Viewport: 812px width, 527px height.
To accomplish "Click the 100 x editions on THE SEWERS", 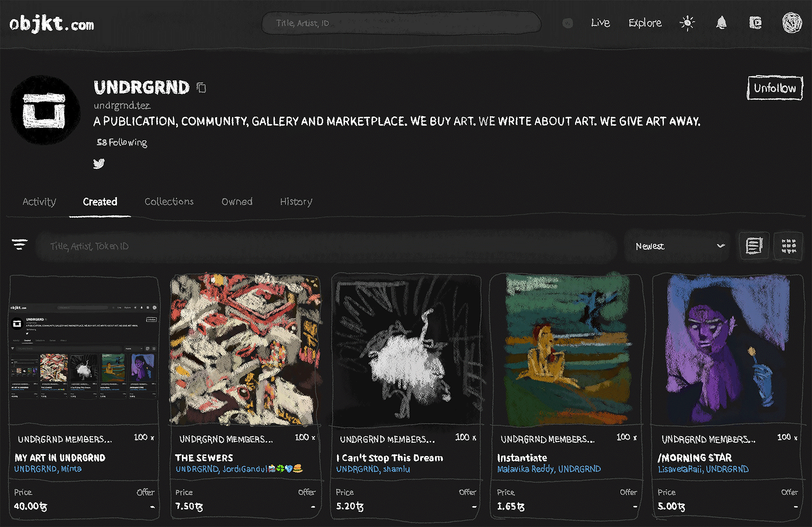I will tap(305, 437).
